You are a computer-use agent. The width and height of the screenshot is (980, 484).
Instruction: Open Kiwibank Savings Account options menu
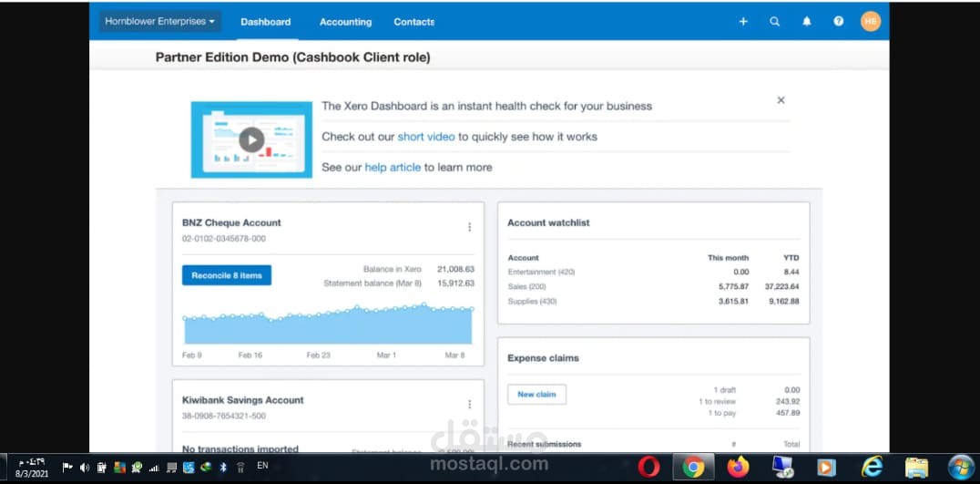(469, 405)
